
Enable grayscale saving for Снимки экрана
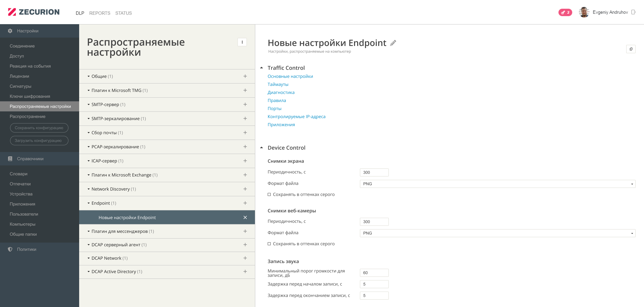[269, 194]
